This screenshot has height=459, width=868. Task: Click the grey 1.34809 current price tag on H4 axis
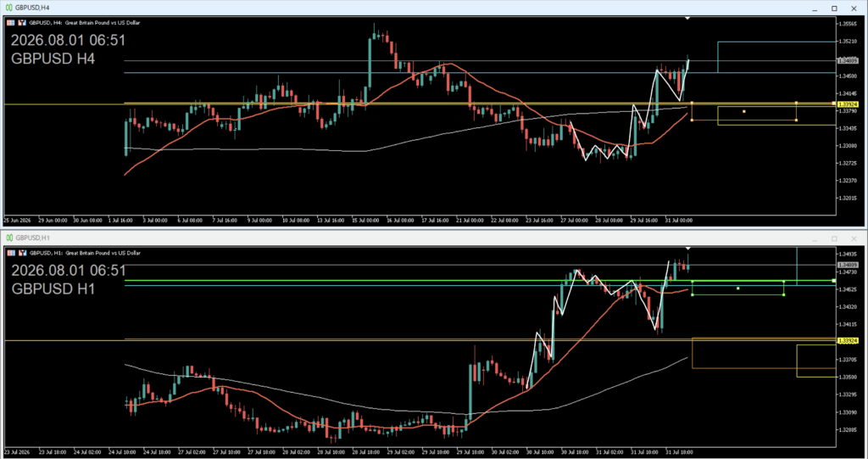[848, 61]
